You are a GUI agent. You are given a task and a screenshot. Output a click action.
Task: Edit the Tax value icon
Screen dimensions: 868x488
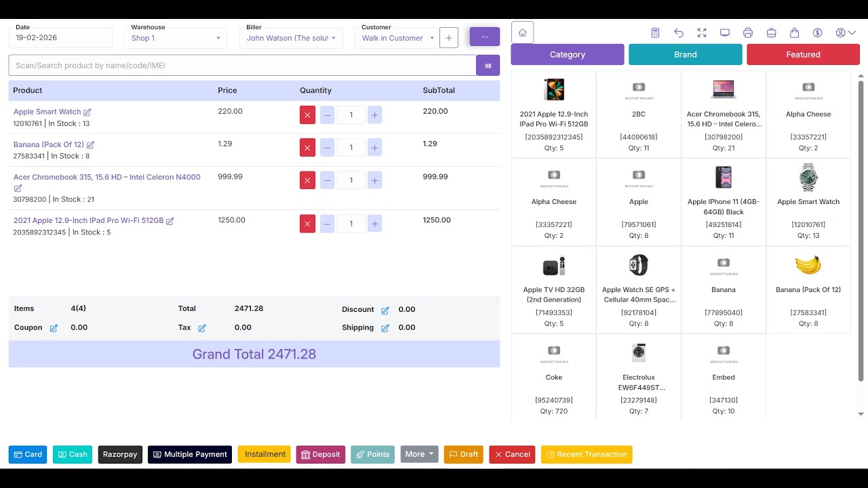pyautogui.click(x=201, y=328)
